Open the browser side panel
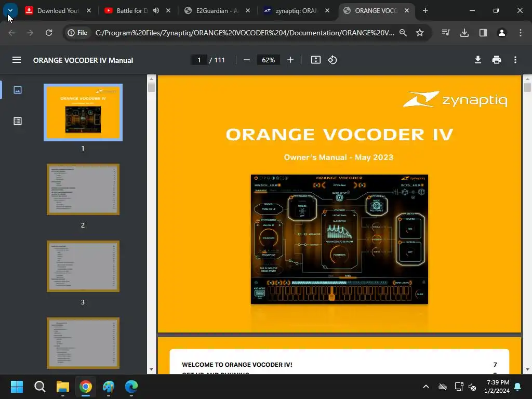532x399 pixels. click(x=483, y=33)
